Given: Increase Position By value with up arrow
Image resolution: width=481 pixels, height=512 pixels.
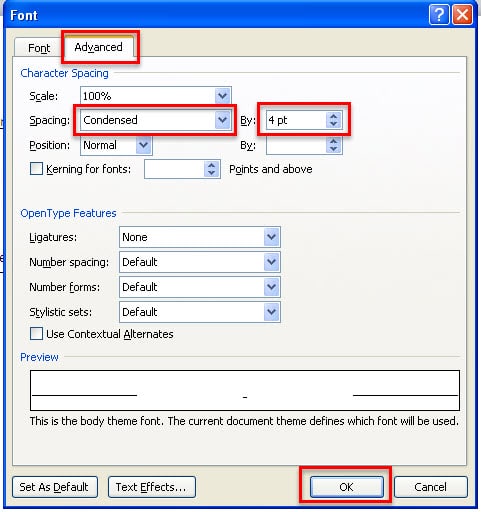Looking at the screenshot, I should [333, 141].
